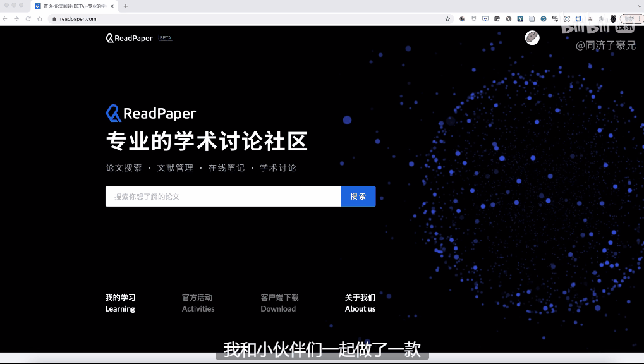Go back using the browser back arrow

pyautogui.click(x=5, y=19)
